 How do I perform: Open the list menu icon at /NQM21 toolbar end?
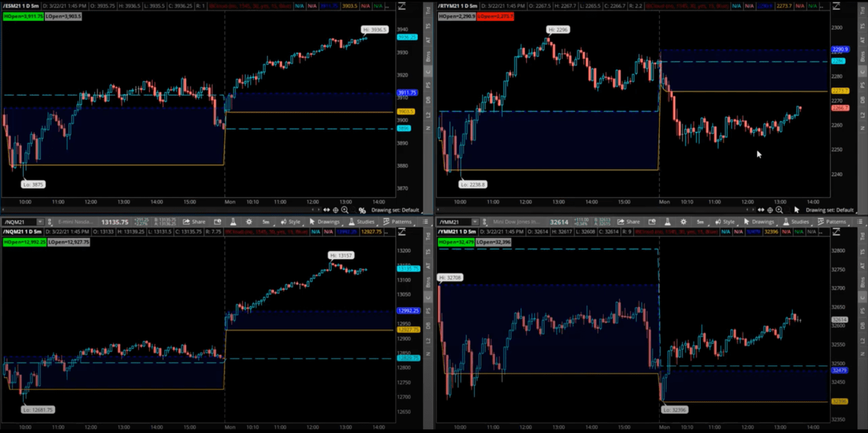[425, 222]
